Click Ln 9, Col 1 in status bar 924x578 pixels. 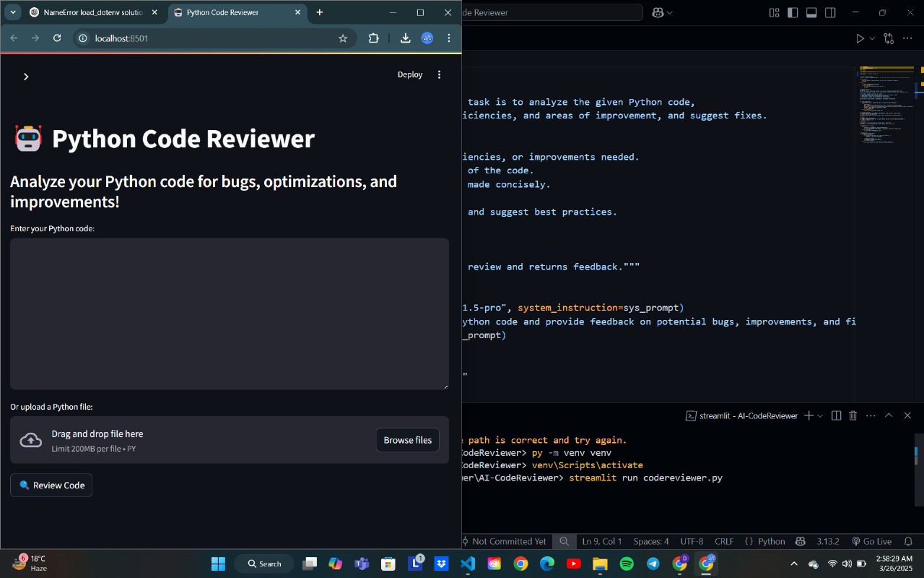602,541
